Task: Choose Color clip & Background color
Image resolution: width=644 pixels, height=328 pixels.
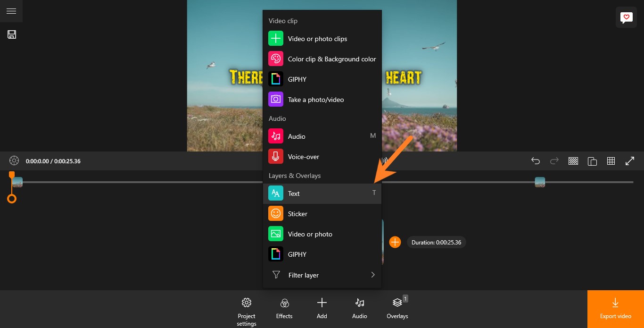Action: [322, 59]
